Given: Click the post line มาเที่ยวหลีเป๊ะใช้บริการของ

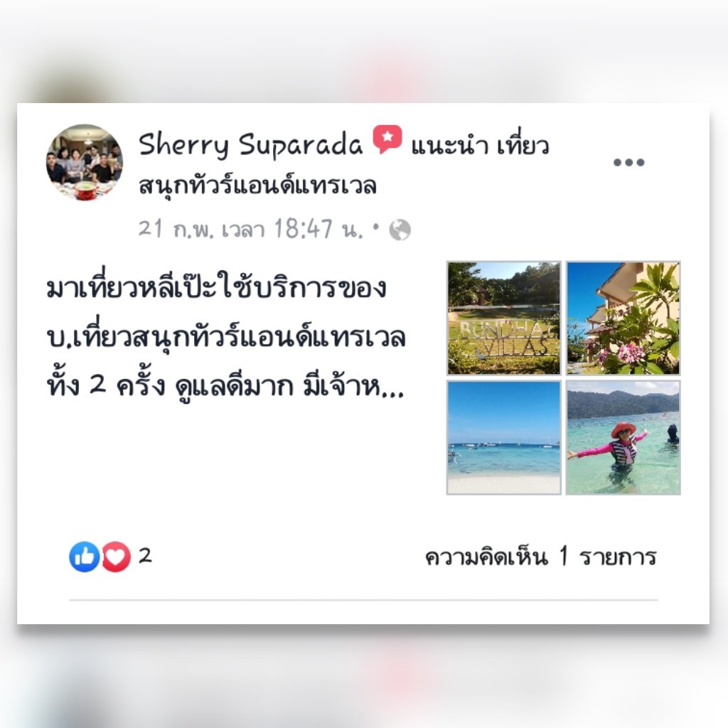Looking at the screenshot, I should pos(216,287).
